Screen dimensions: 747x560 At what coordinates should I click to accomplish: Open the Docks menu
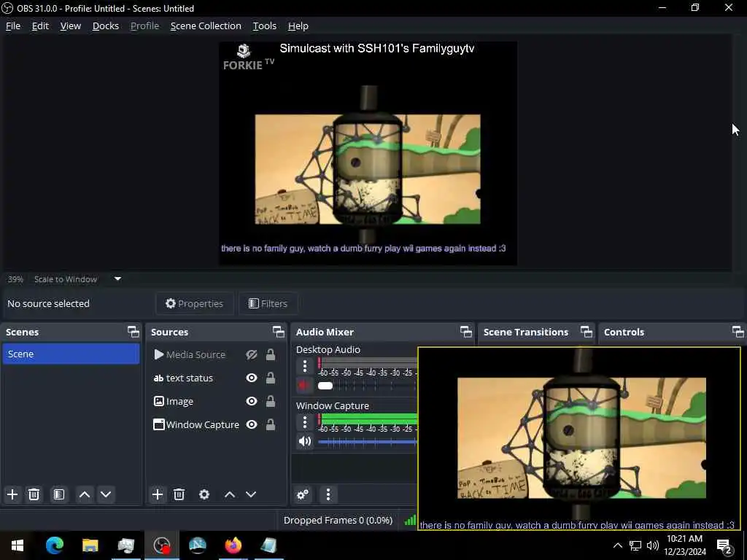pyautogui.click(x=105, y=26)
